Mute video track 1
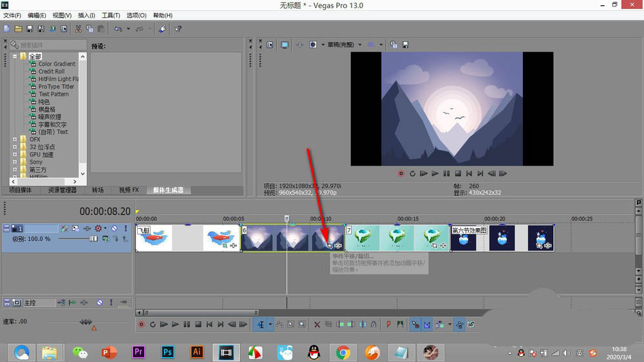The image size is (644, 362). [115, 228]
